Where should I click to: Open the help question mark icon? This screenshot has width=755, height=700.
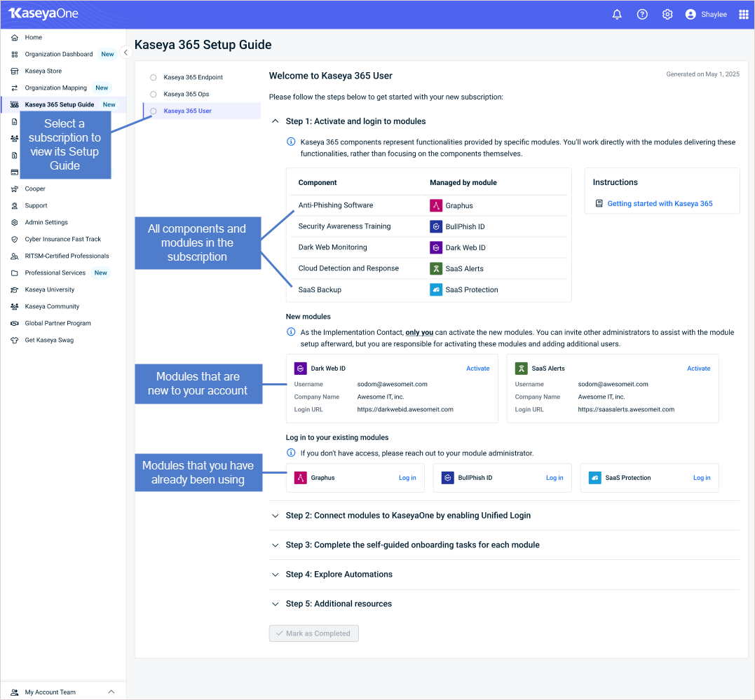pyautogui.click(x=642, y=15)
